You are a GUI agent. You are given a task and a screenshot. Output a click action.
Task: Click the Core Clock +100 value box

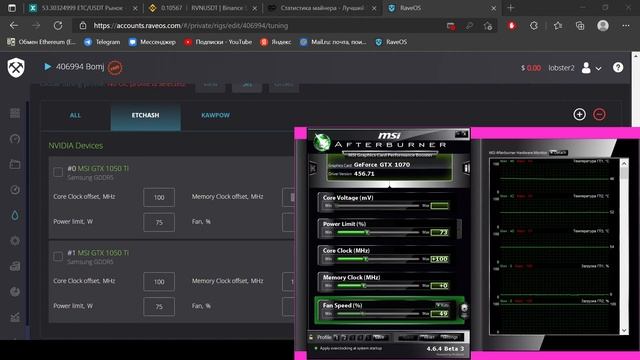pos(440,259)
